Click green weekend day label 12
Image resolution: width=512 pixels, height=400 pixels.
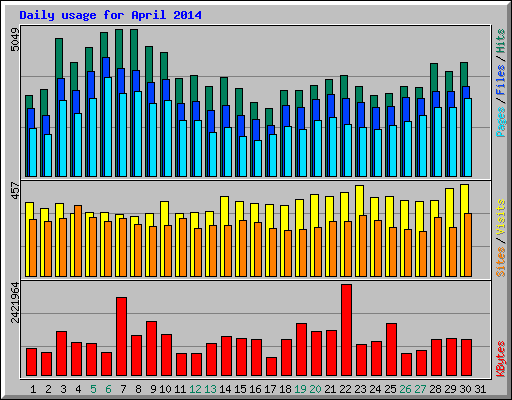tap(195, 389)
